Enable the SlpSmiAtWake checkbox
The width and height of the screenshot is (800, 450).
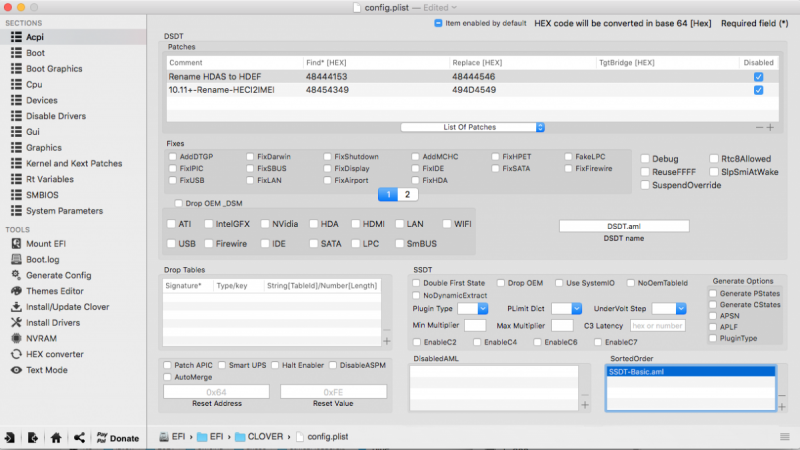[x=714, y=172]
